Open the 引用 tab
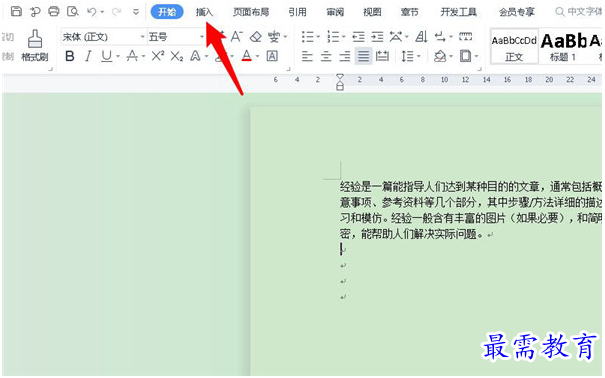The height and width of the screenshot is (378, 605). (297, 12)
